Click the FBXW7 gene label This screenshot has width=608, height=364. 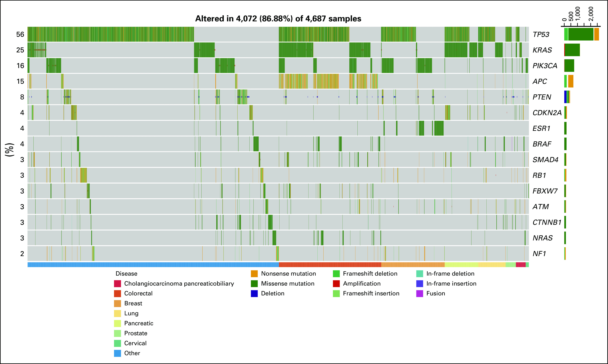coord(545,191)
